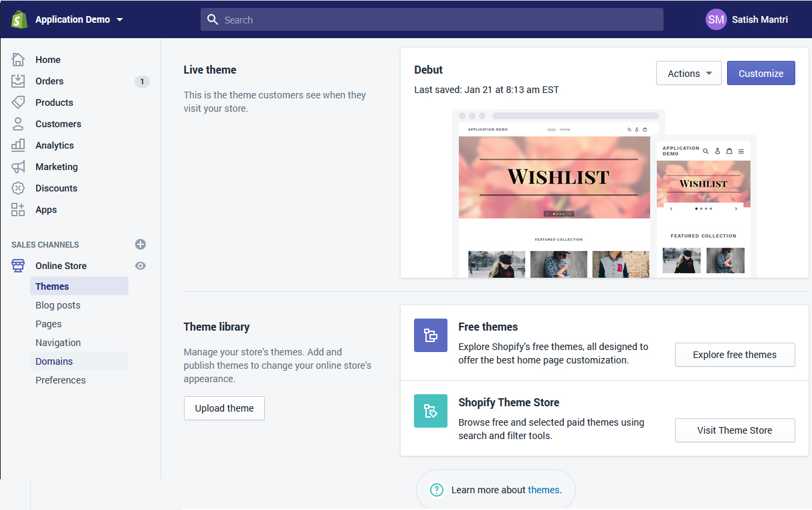Add a sales channel with plus icon

coord(140,244)
